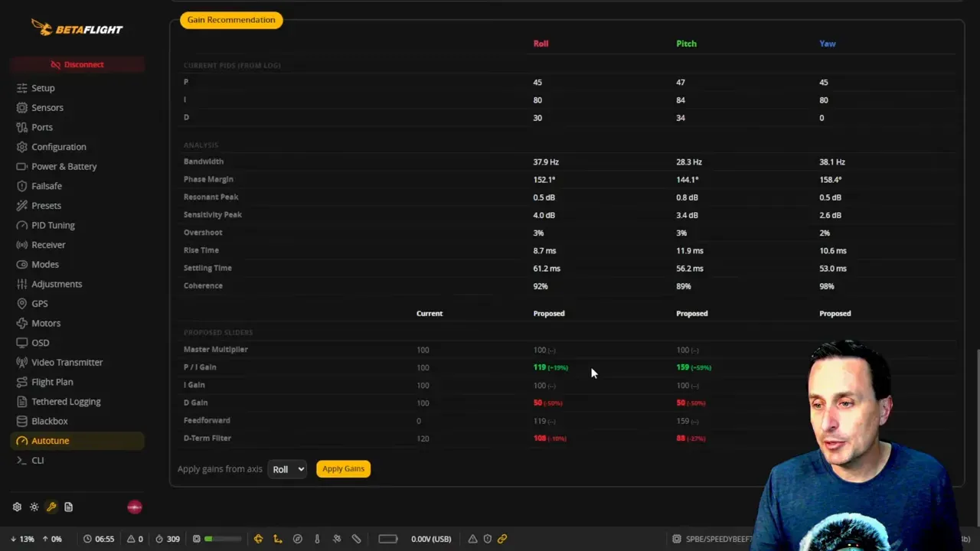Click the Settling Time row label
Image resolution: width=980 pixels, height=551 pixels.
(x=207, y=268)
